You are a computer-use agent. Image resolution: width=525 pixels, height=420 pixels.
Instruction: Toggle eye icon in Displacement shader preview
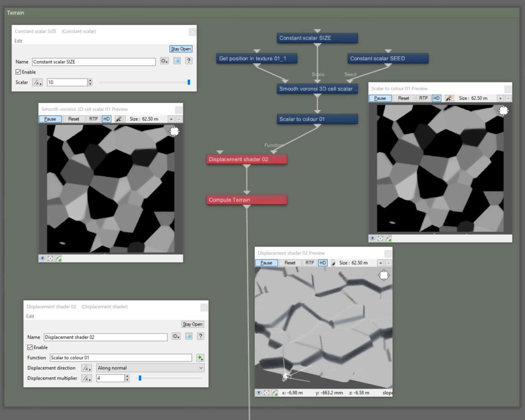(x=259, y=393)
